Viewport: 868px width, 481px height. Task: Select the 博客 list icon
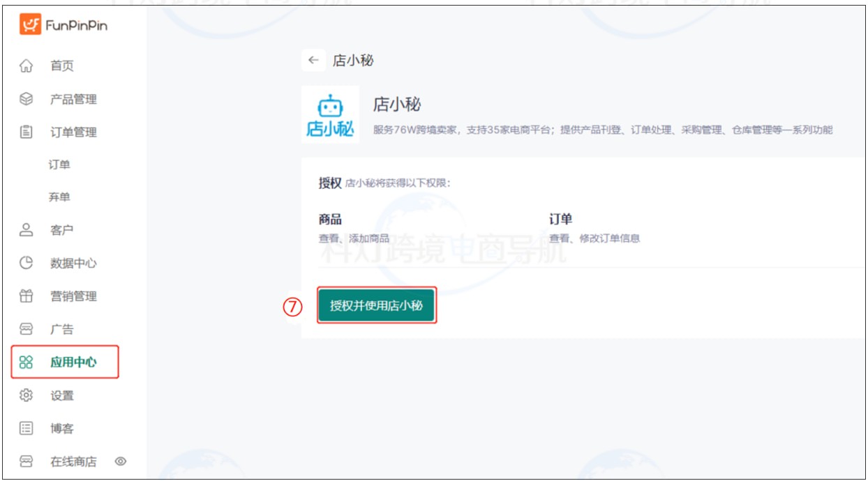tap(24, 427)
